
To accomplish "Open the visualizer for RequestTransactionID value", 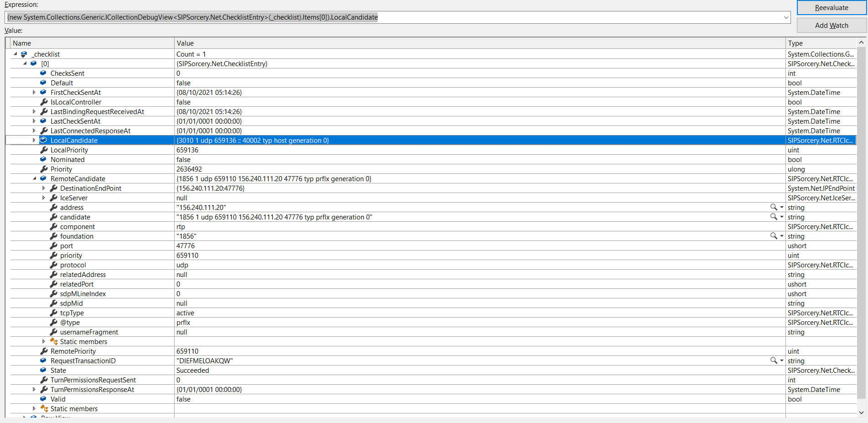I will [x=774, y=360].
